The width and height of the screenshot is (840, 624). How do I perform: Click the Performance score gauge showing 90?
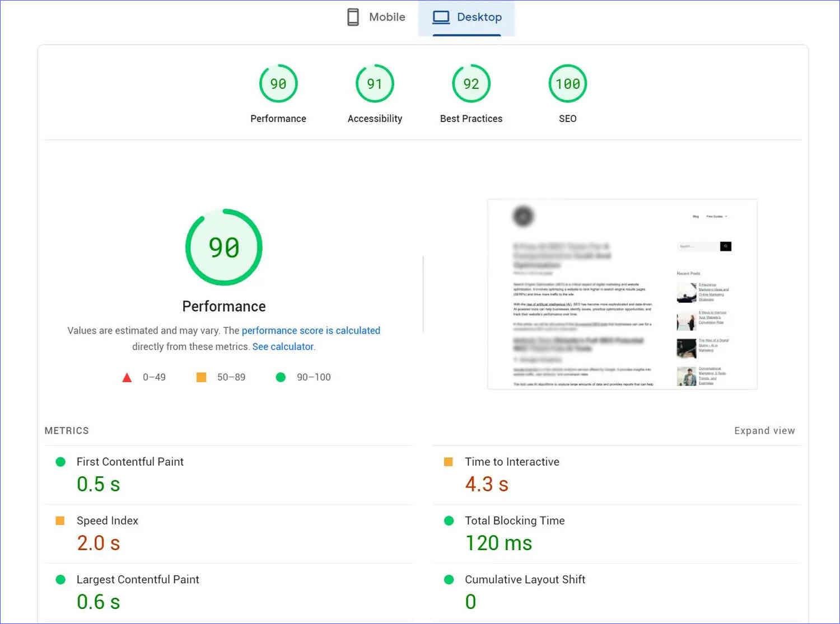(278, 83)
